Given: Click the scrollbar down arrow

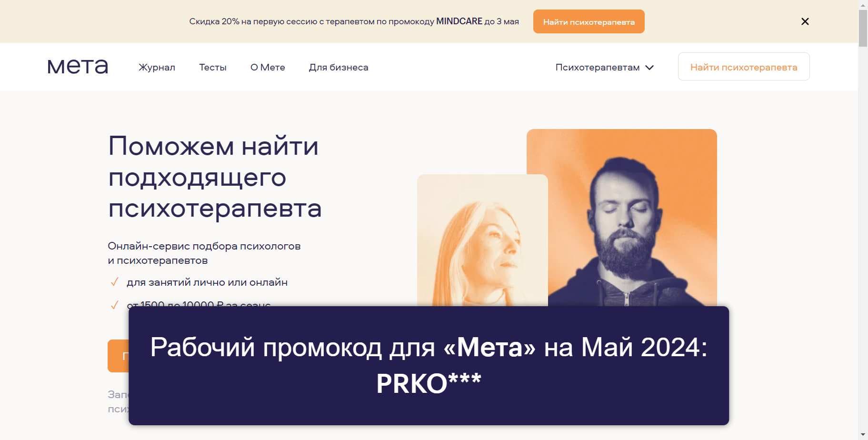Looking at the screenshot, I should point(863,435).
